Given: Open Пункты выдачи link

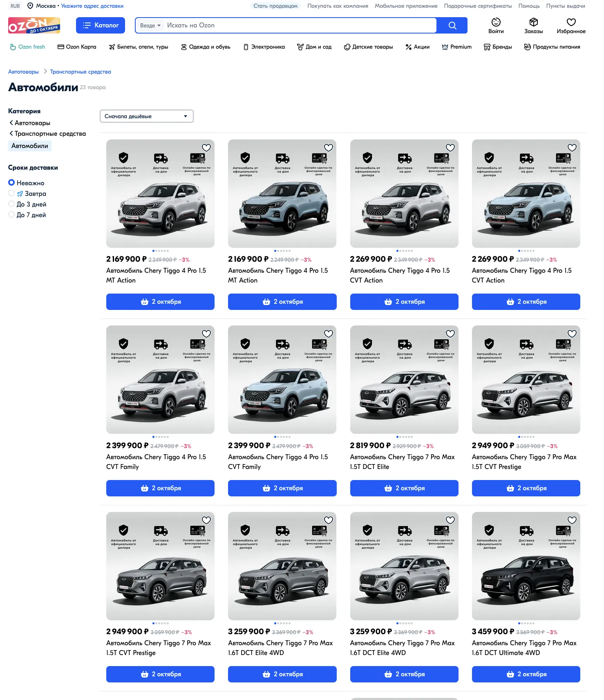Looking at the screenshot, I should [566, 6].
